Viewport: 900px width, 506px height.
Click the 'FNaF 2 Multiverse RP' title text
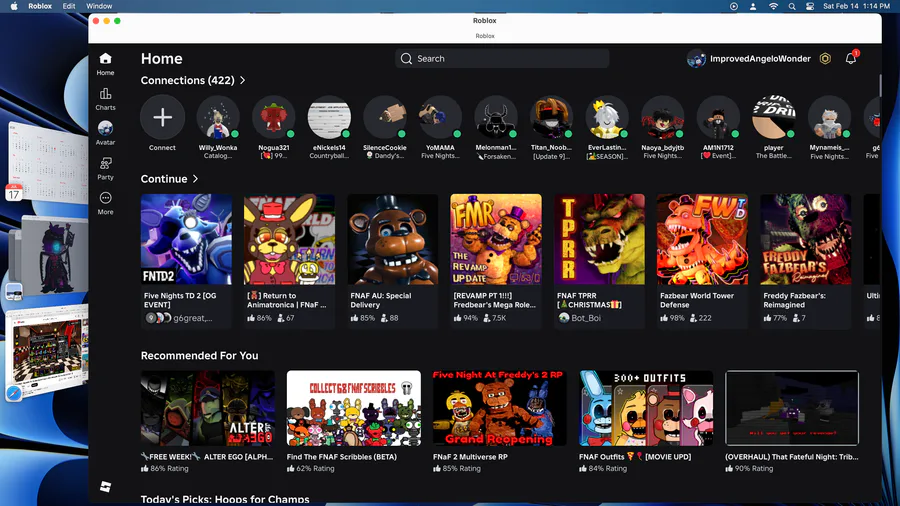(470, 457)
